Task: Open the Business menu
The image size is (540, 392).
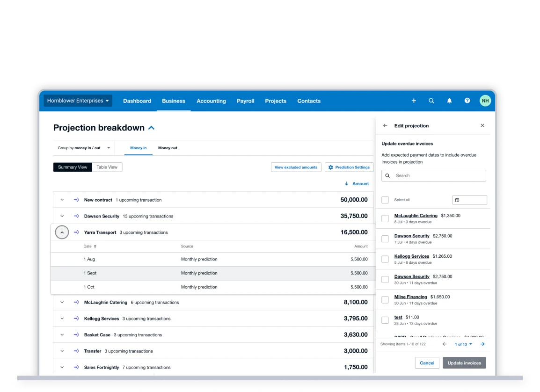Action: pyautogui.click(x=174, y=101)
